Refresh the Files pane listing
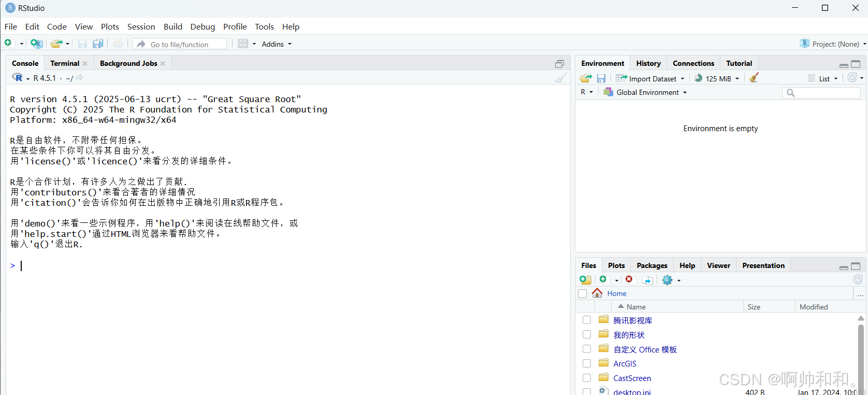Viewport: 868px width, 395px height. tap(858, 280)
